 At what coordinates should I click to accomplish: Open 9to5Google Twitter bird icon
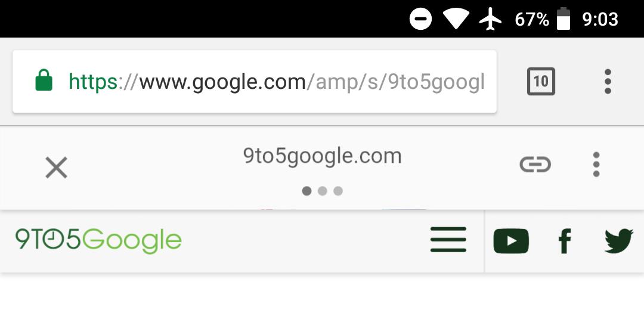pos(619,241)
